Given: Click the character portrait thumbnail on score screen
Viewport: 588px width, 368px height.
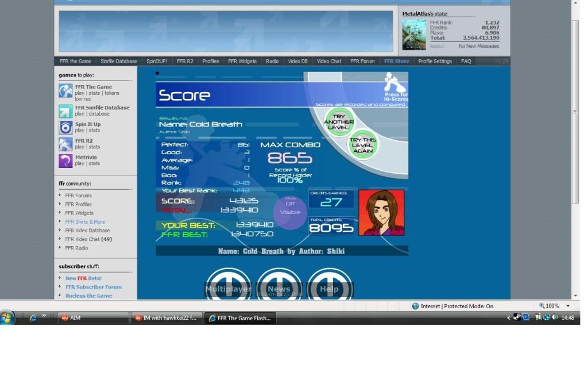Looking at the screenshot, I should click(x=381, y=213).
